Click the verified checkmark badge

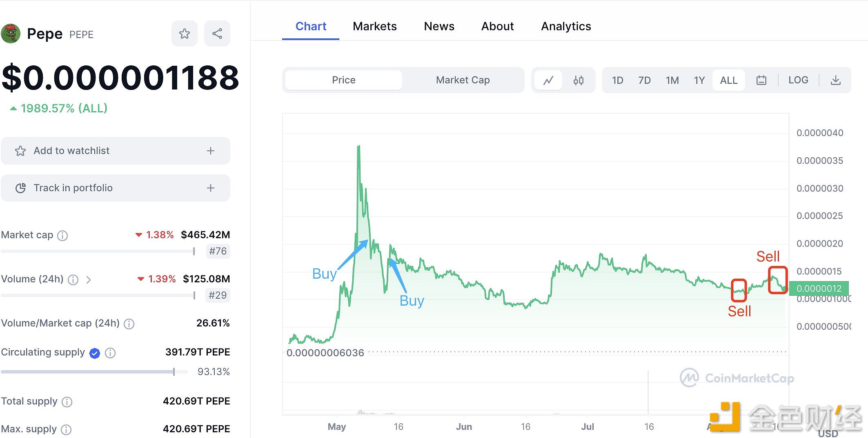[x=95, y=353]
